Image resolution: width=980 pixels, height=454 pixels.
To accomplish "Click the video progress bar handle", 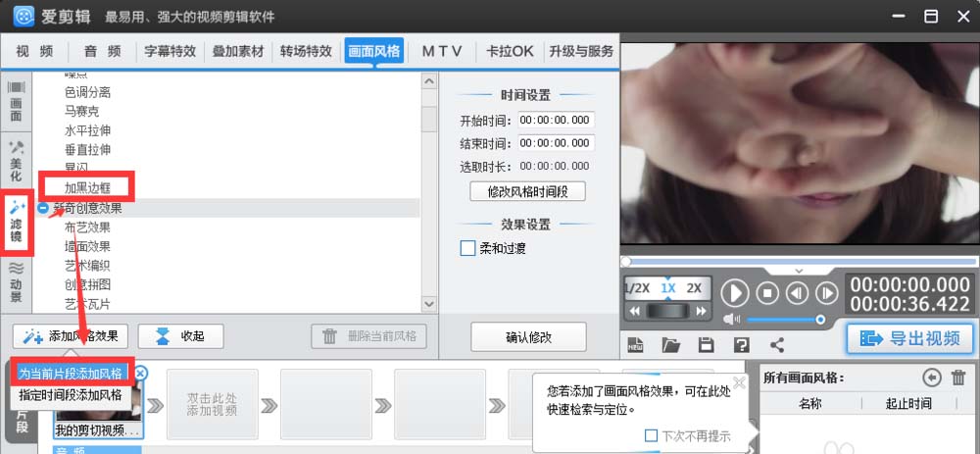I will pyautogui.click(x=625, y=262).
